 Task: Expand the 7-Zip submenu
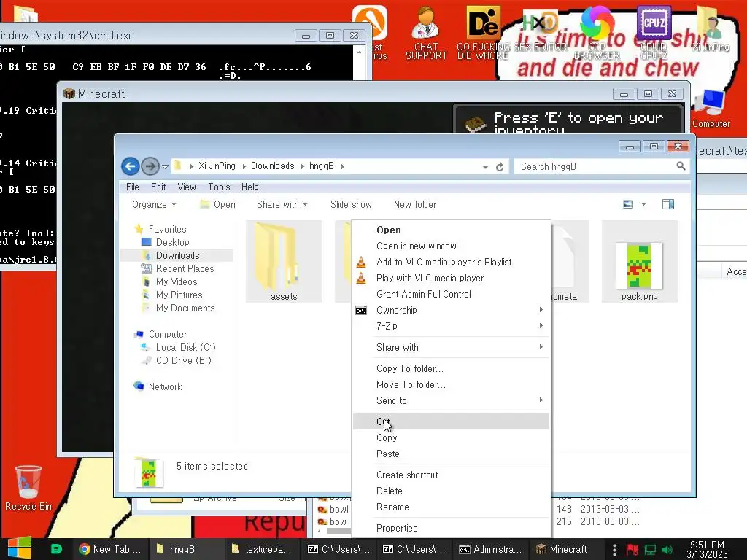451,326
